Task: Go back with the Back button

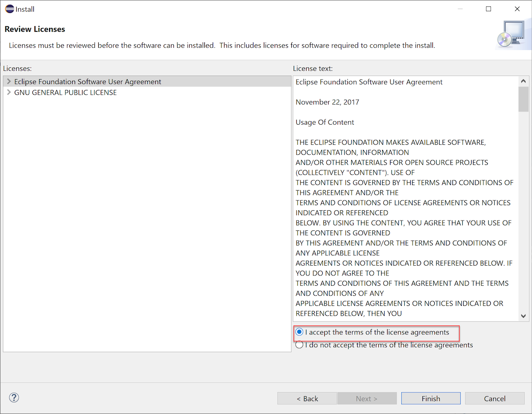Action: [307, 398]
